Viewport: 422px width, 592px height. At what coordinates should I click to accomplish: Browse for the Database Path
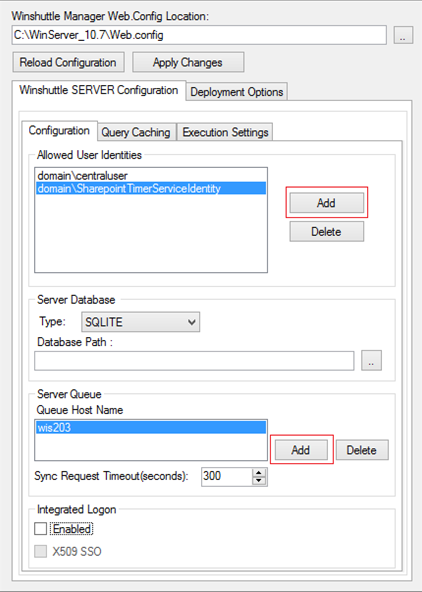click(371, 361)
